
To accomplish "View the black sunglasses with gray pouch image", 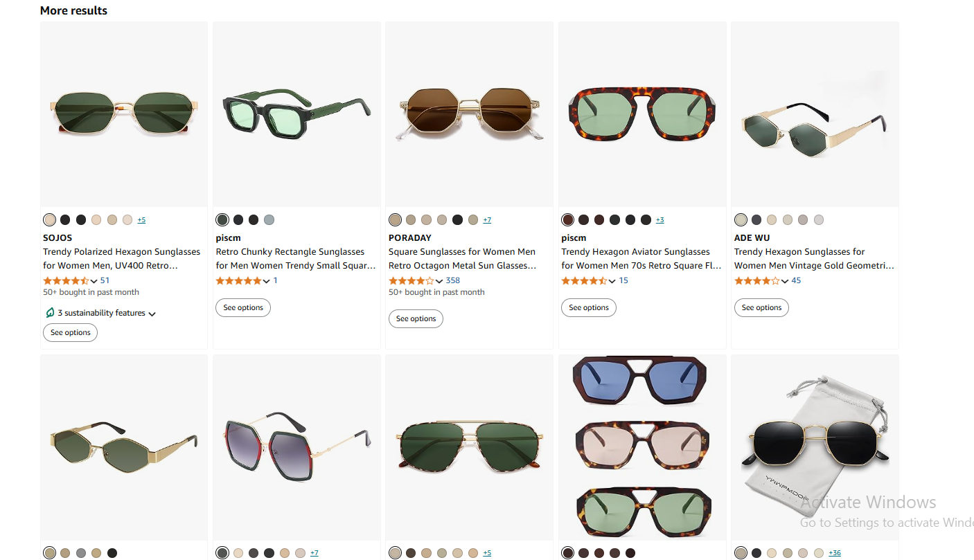I will [815, 447].
